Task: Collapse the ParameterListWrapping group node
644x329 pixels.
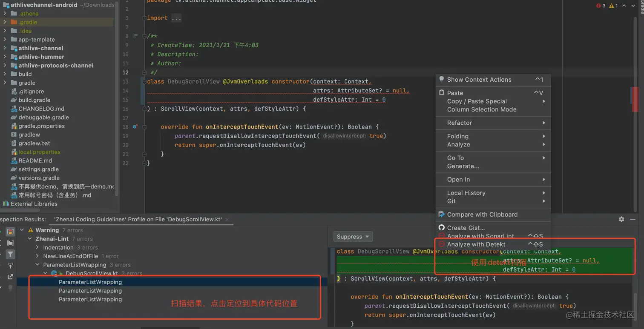Action: click(37, 265)
